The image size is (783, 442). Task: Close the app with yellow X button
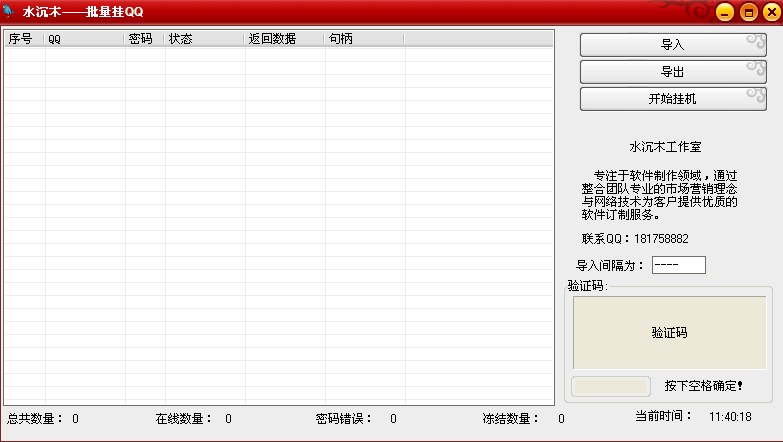tap(772, 12)
